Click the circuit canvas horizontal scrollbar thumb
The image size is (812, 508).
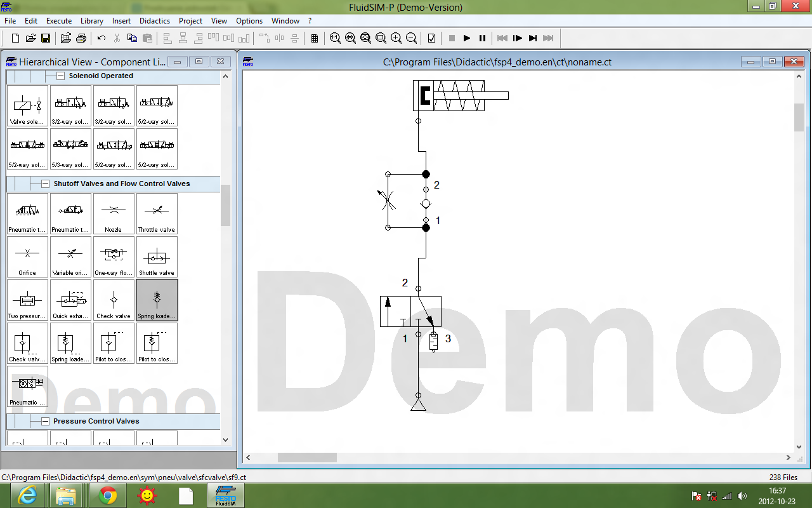click(307, 457)
